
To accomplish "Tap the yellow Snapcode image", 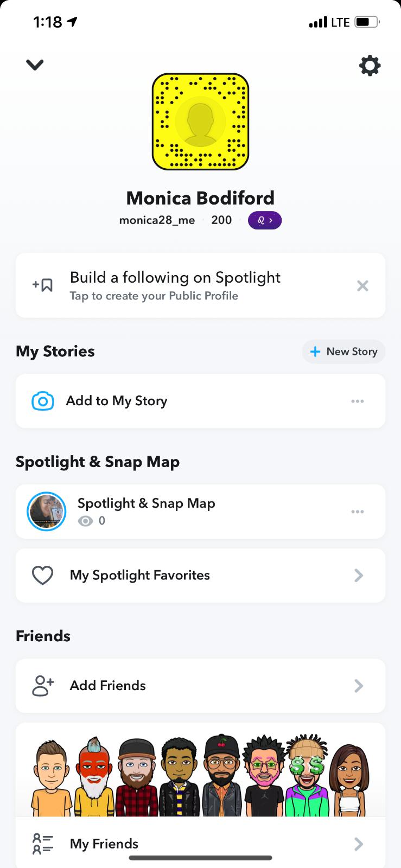I will [200, 122].
